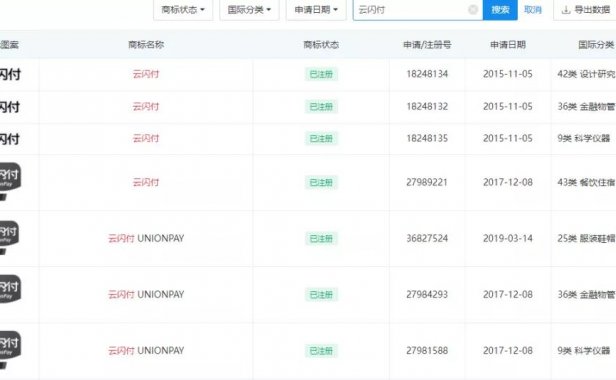
Task: Click 已注册 status badge for 18248135
Action: point(321,138)
